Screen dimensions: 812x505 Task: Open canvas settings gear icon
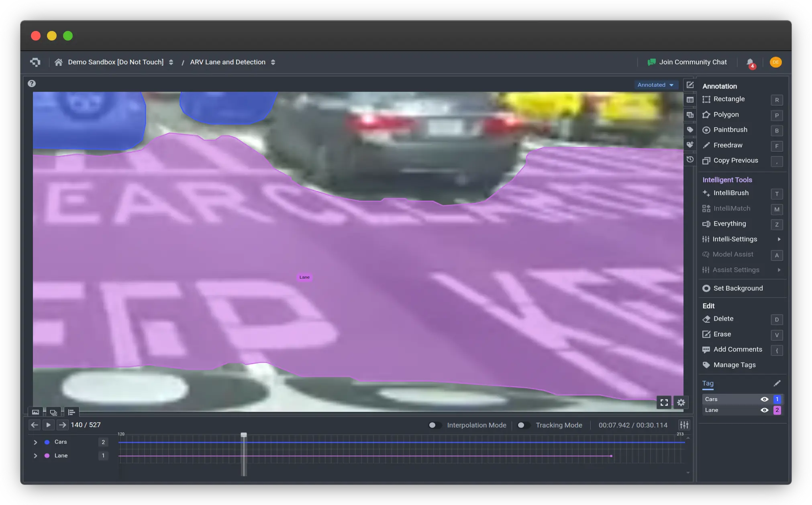(681, 402)
